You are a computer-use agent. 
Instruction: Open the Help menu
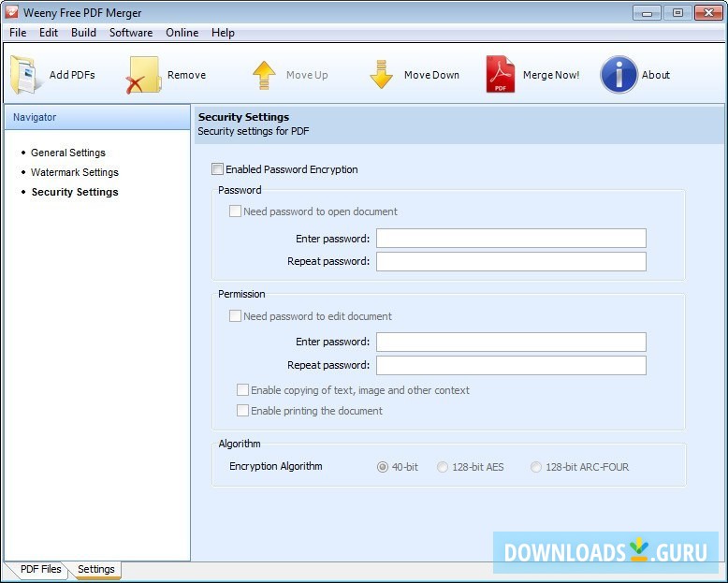pyautogui.click(x=223, y=33)
